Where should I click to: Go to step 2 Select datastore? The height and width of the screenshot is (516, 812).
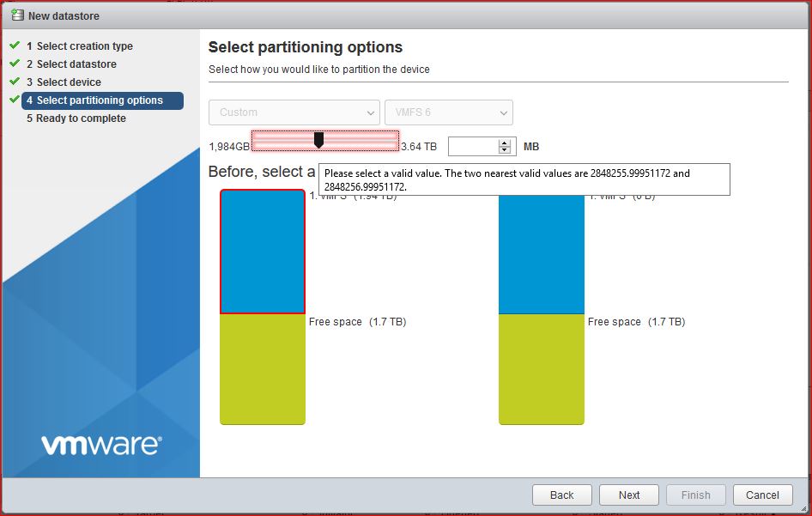point(71,64)
